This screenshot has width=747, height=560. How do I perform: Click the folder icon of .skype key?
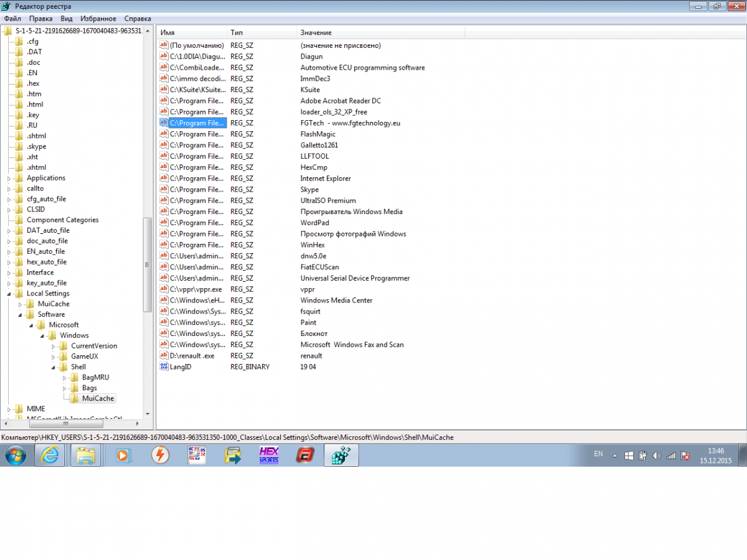[20, 146]
